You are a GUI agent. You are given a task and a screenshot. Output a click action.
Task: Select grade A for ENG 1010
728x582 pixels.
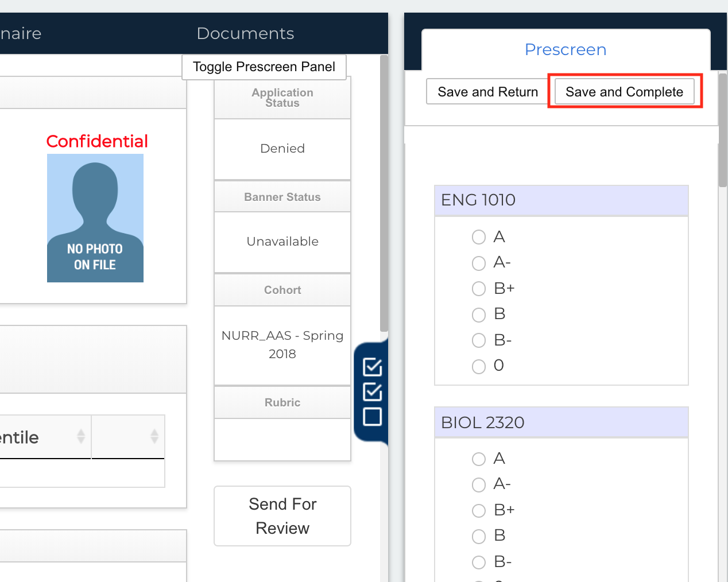(x=479, y=237)
